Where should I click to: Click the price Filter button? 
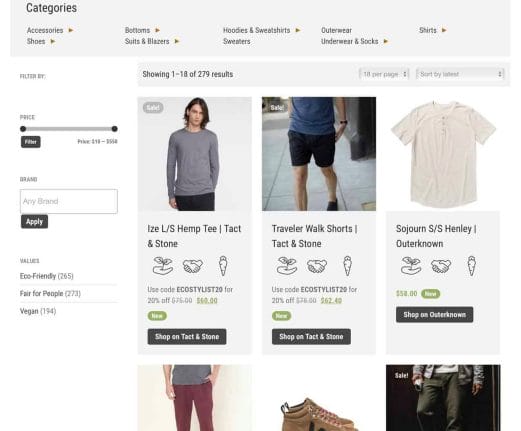click(x=31, y=142)
